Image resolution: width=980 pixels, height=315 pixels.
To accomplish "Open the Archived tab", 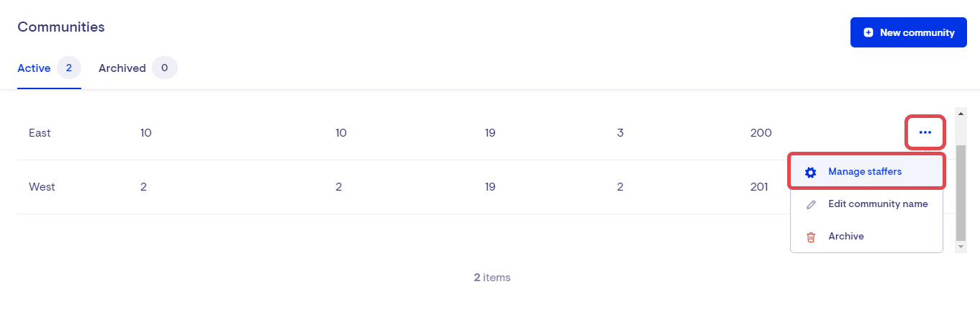I will tap(122, 68).
